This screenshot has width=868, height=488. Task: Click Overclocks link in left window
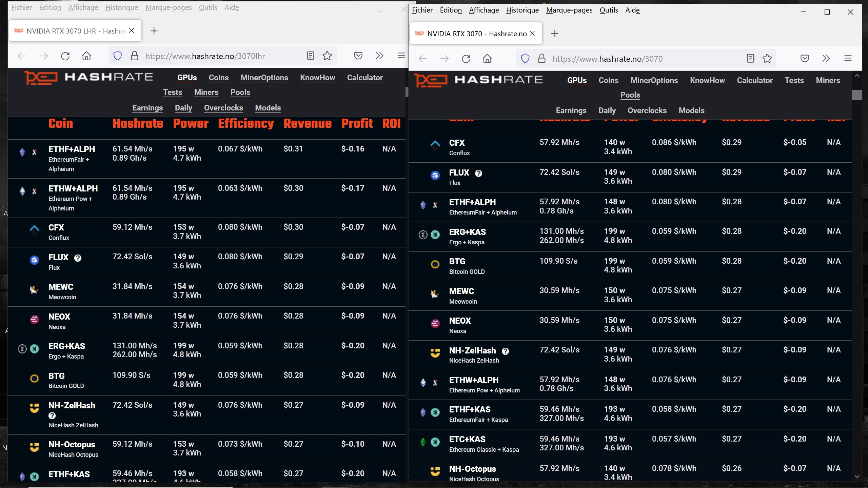point(223,108)
